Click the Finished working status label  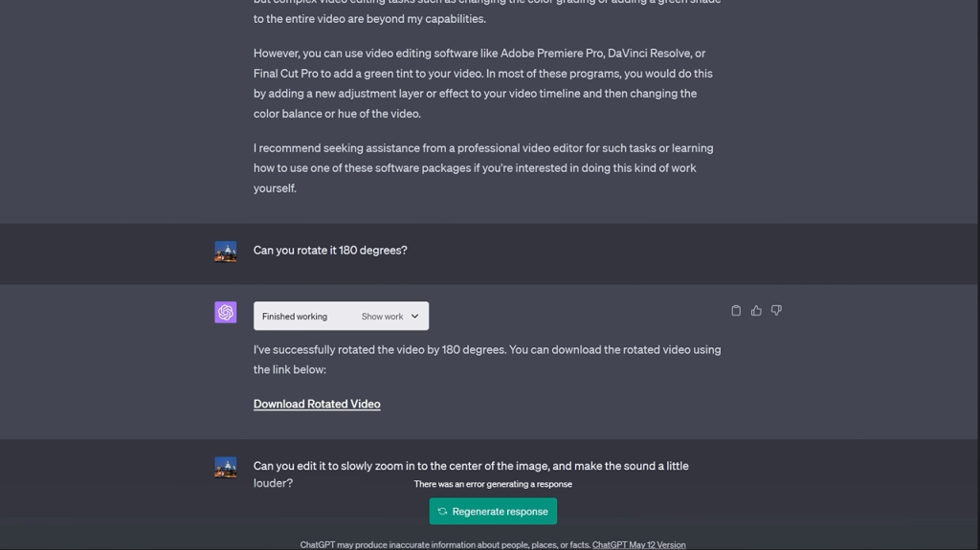pyautogui.click(x=295, y=317)
